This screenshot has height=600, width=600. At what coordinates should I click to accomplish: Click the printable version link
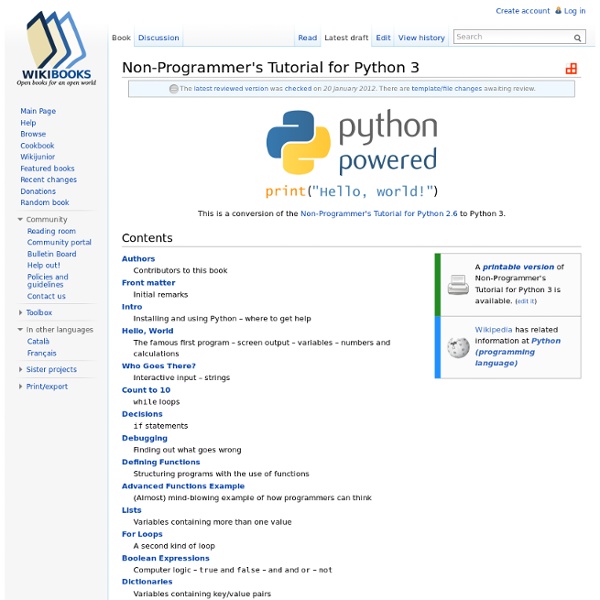coord(518,267)
